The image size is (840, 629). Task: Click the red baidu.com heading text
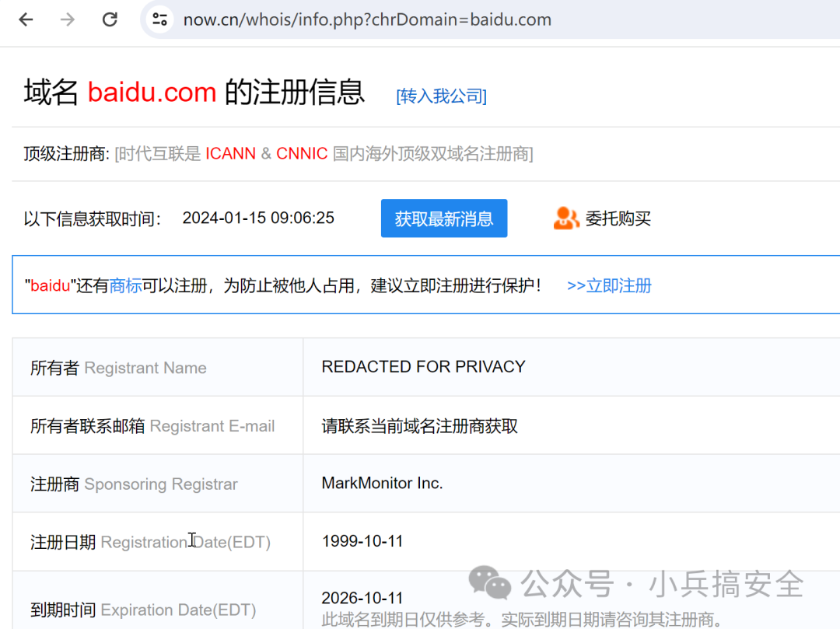[x=152, y=92]
